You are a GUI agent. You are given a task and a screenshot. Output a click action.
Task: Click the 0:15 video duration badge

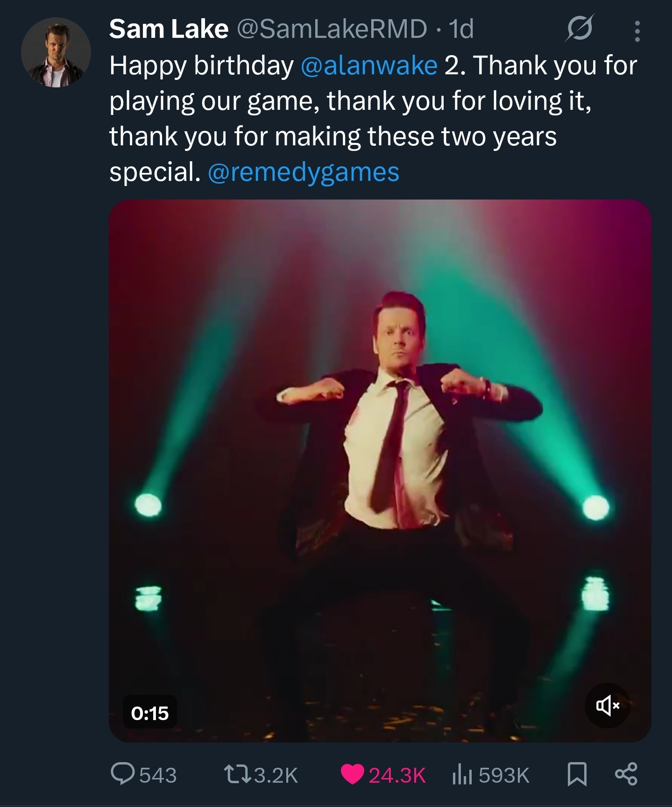[149, 713]
